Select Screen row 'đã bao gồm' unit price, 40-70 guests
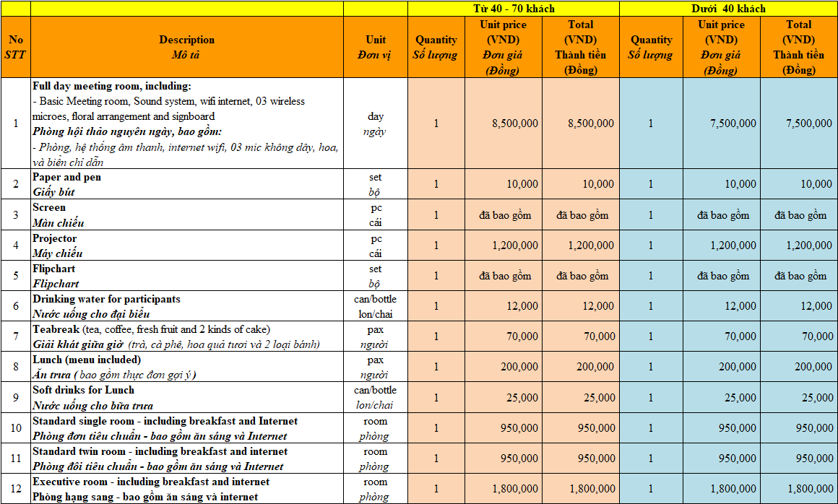Screen dimensions: 838x504 [x=504, y=214]
